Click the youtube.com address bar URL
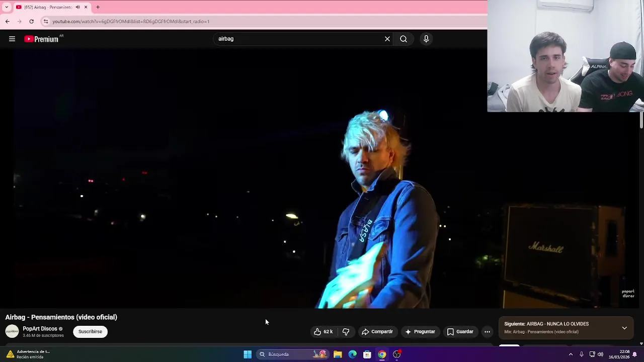644x362 pixels. tap(131, 22)
